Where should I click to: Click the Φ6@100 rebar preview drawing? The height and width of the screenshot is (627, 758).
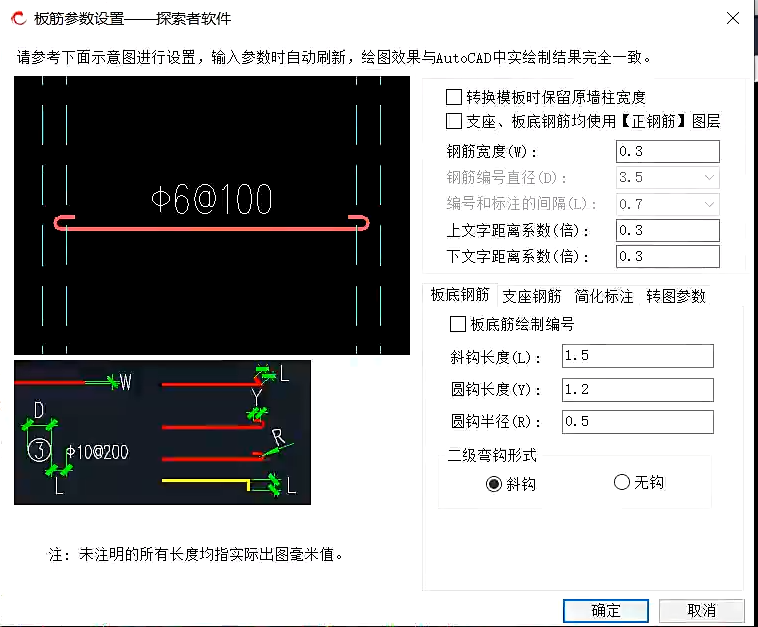(x=212, y=215)
